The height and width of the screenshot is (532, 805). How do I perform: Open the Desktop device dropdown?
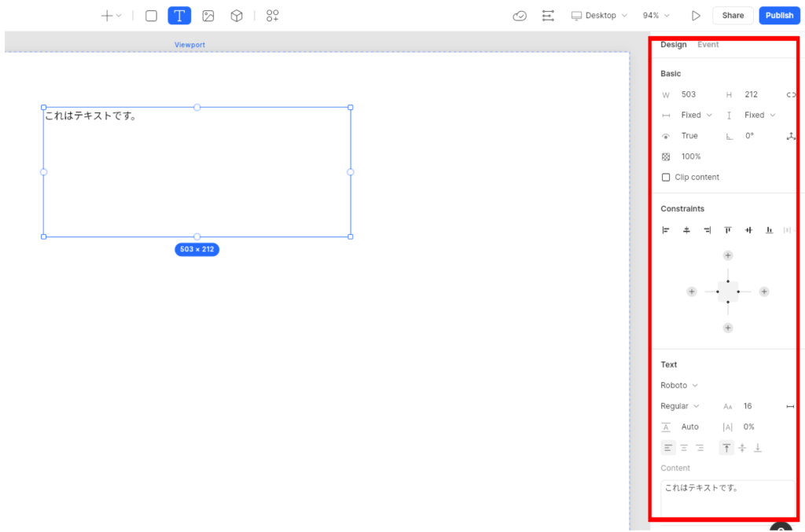click(599, 16)
